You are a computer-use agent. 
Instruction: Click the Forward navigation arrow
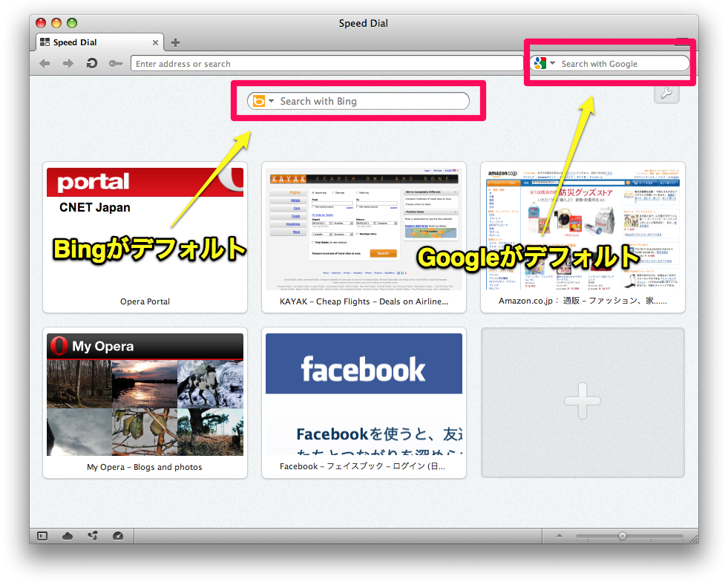coord(68,64)
